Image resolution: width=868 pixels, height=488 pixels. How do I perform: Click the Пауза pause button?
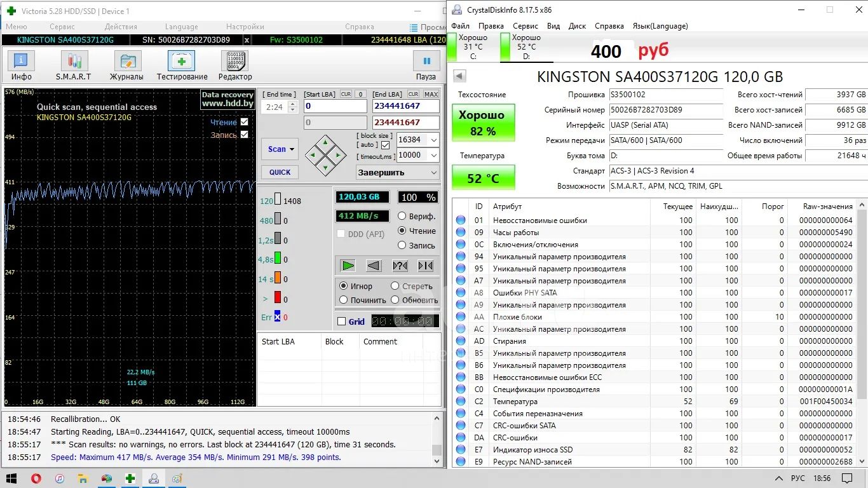[426, 66]
